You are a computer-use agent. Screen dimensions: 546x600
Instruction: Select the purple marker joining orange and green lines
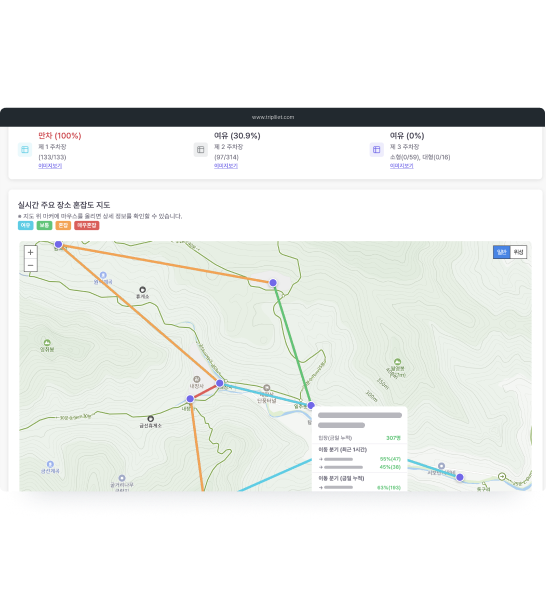pyautogui.click(x=273, y=283)
